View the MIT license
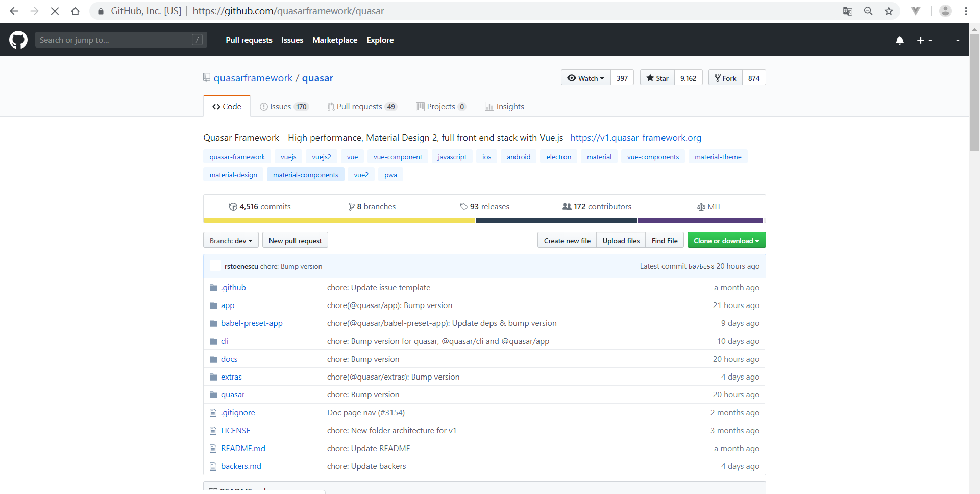The height and width of the screenshot is (494, 980). (x=709, y=206)
